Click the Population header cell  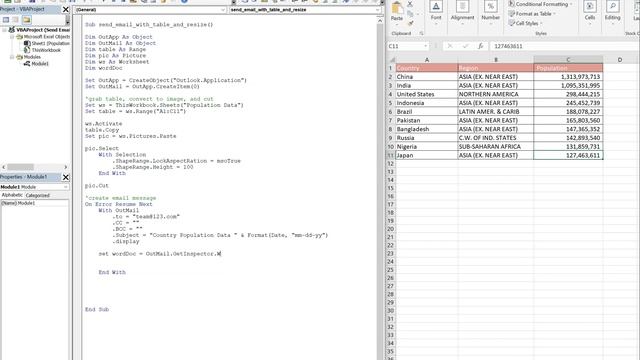[x=568, y=68]
